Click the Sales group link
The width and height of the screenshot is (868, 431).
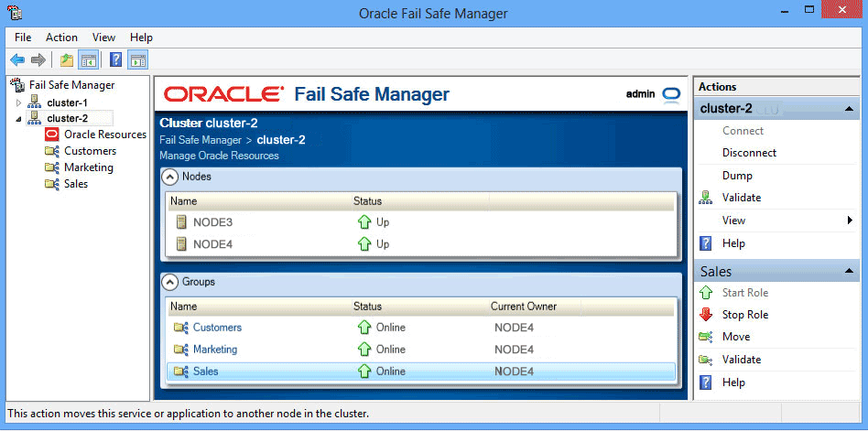205,372
